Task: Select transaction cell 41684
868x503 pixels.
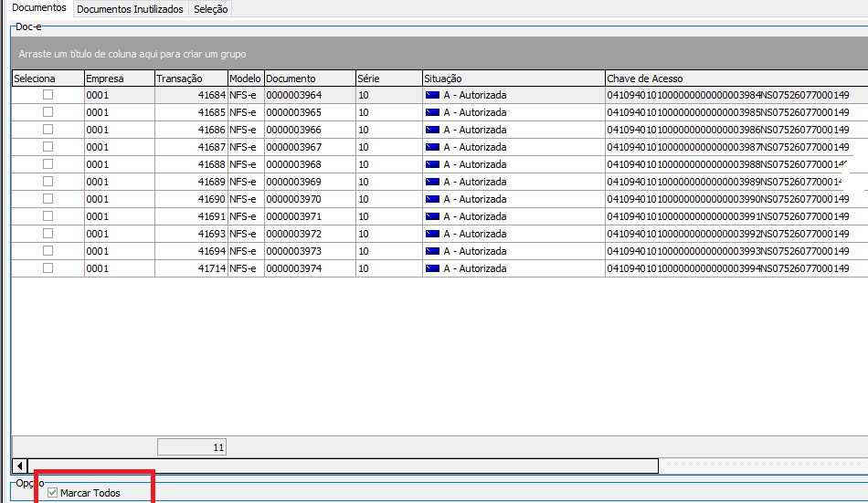Action: pos(192,95)
